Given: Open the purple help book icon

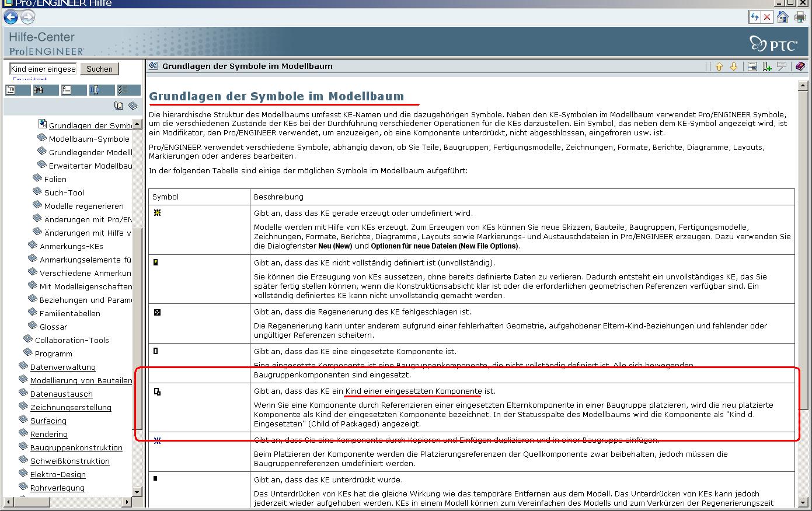Looking at the screenshot, I should [x=800, y=66].
